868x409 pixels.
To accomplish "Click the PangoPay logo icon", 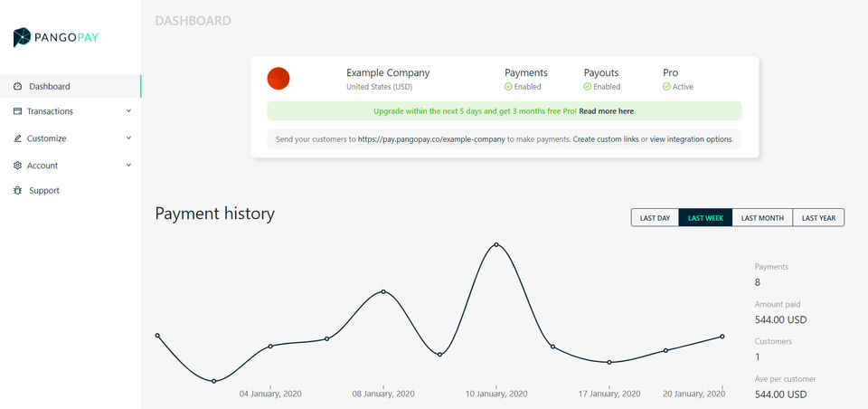I will click(22, 37).
